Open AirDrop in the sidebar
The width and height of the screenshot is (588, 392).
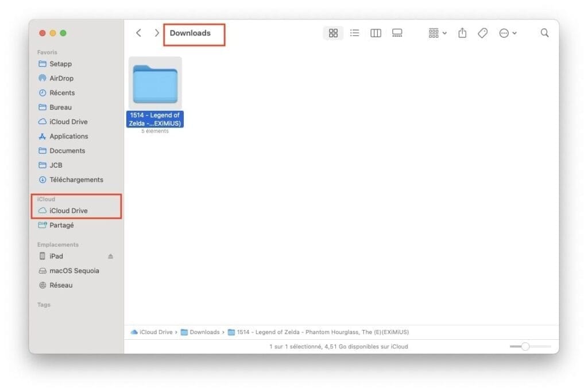(61, 78)
